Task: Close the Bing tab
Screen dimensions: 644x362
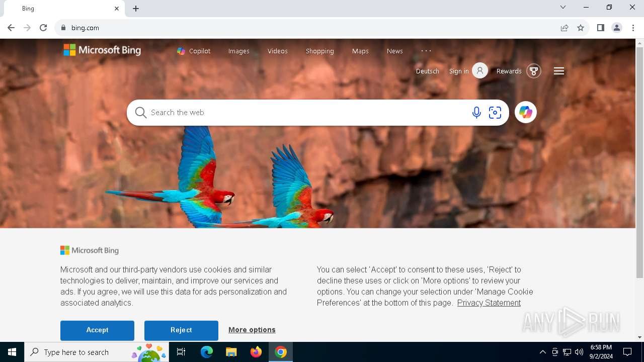Action: pyautogui.click(x=117, y=9)
